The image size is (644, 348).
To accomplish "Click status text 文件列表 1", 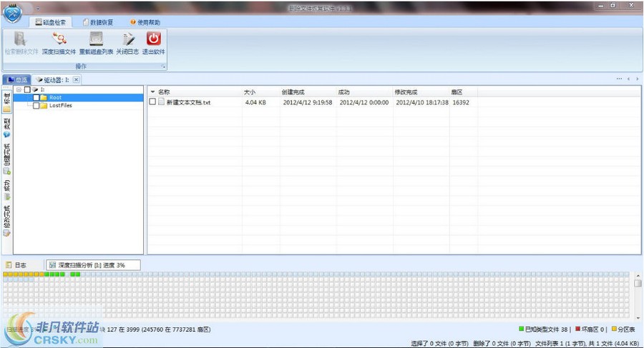I will [x=549, y=344].
